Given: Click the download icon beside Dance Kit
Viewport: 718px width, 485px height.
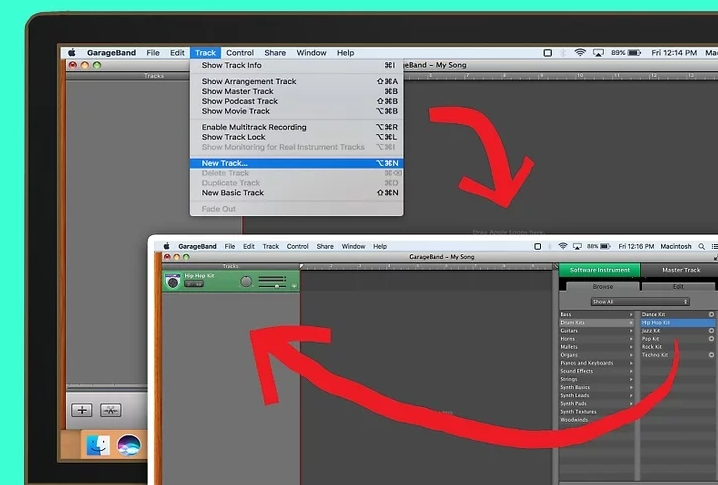Looking at the screenshot, I should click(x=711, y=314).
